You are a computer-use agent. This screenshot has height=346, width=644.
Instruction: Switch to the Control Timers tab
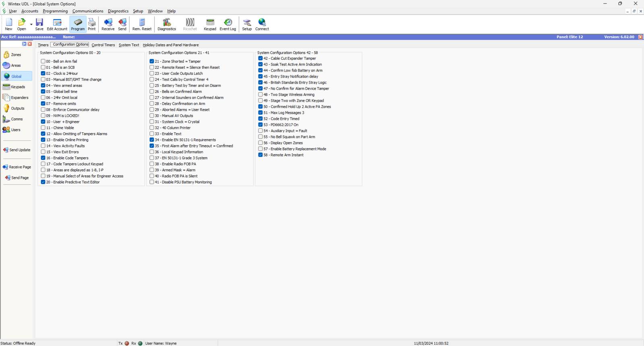click(103, 45)
